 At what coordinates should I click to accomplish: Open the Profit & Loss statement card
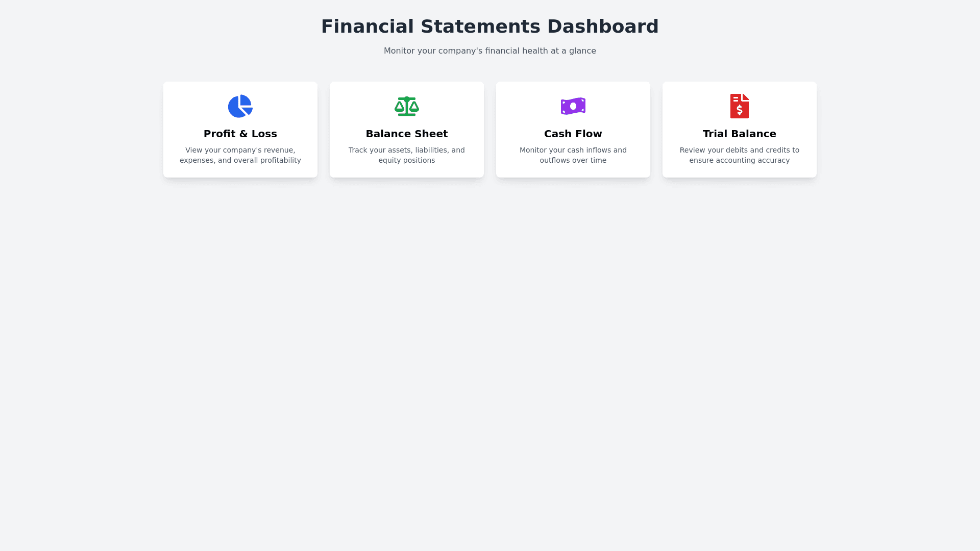pos(240,171)
